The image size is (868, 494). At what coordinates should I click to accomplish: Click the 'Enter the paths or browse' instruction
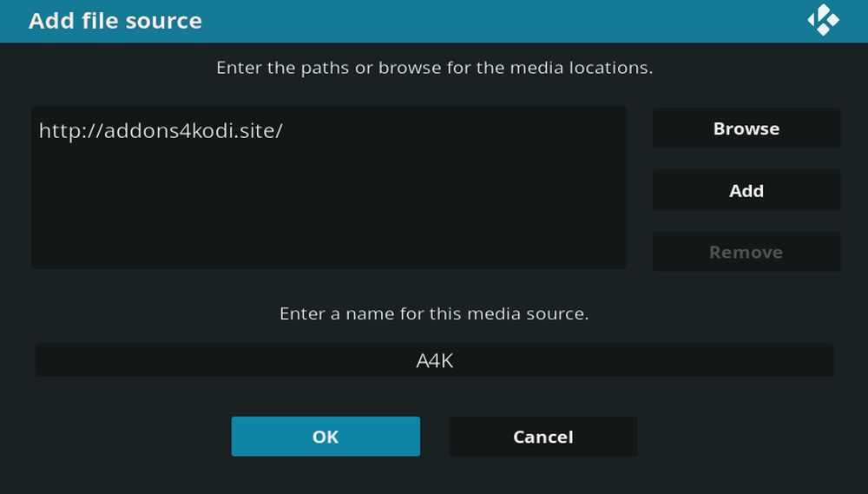tap(435, 68)
